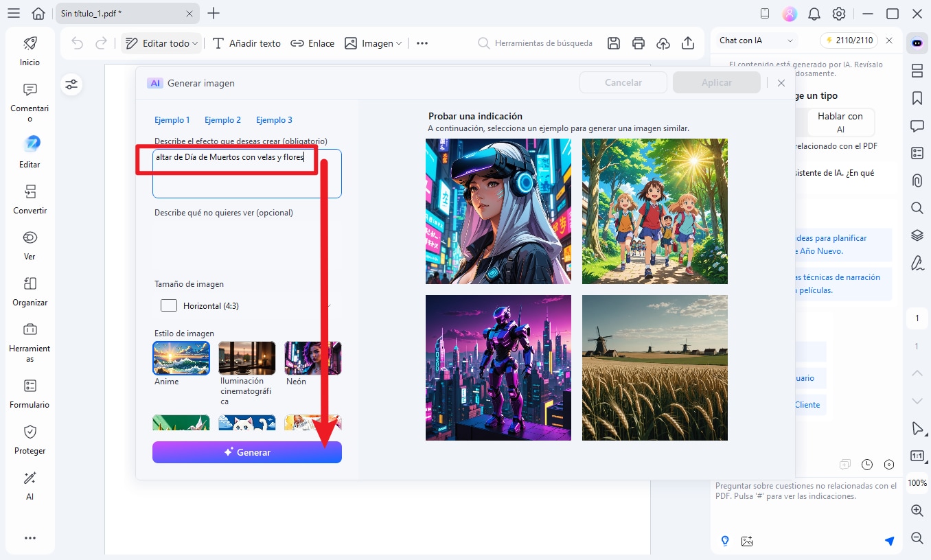Open the Organizar pages tool
931x560 pixels.
30,291
